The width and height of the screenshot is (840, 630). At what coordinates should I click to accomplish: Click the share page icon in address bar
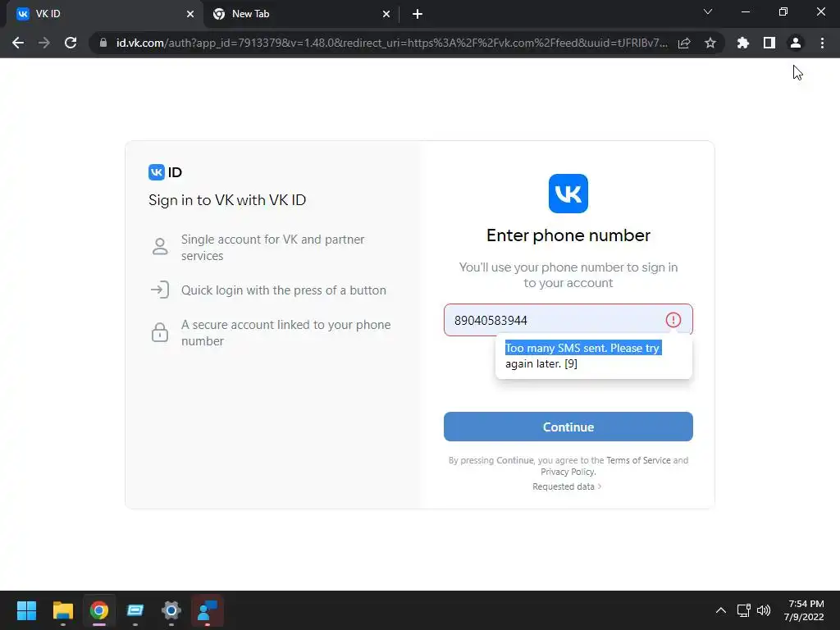[x=684, y=43]
